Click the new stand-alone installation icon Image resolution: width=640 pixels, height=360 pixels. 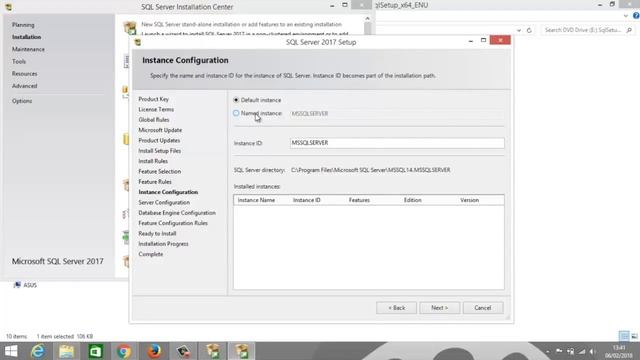point(130,28)
